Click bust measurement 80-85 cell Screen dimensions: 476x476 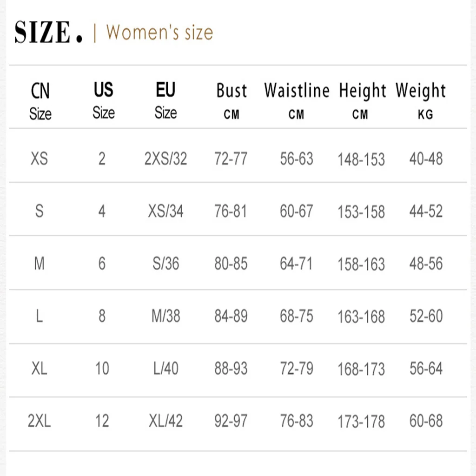tap(231, 264)
